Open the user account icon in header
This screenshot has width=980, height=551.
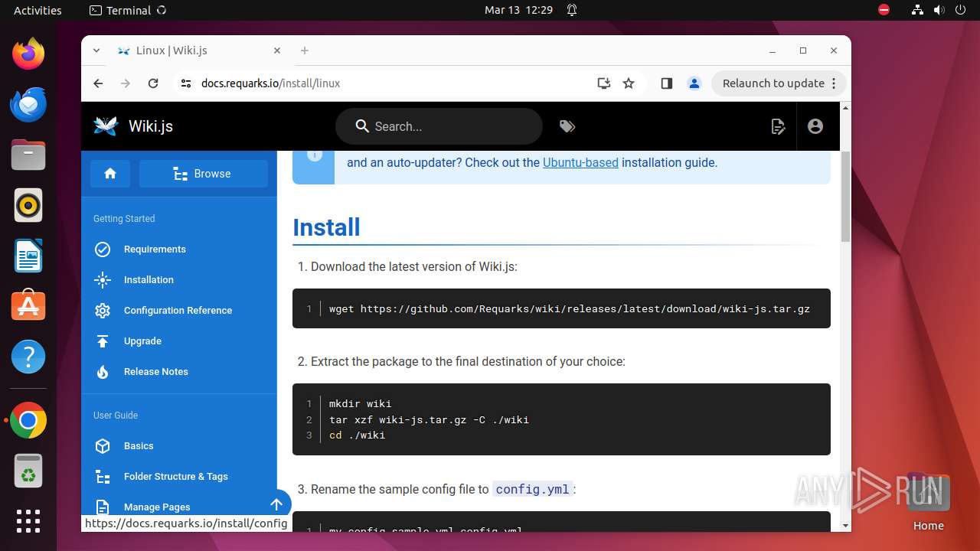pyautogui.click(x=815, y=126)
